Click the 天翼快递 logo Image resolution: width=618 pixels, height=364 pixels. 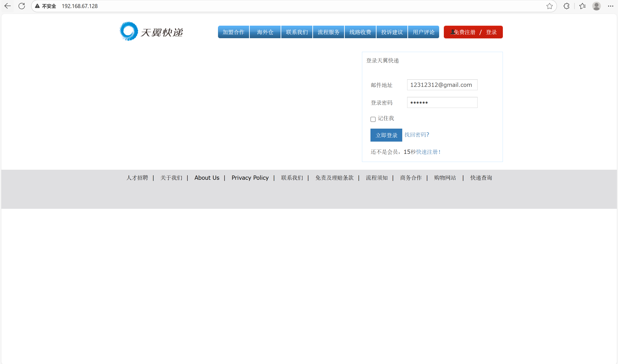(151, 32)
